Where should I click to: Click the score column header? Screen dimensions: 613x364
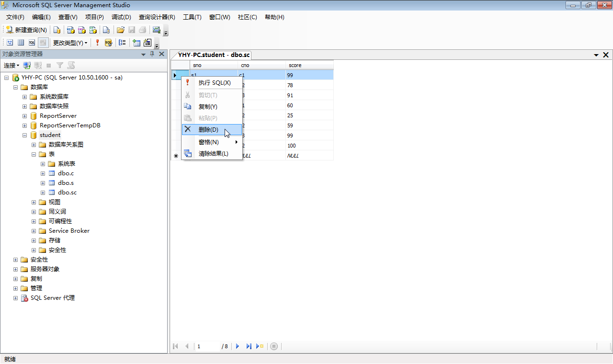pyautogui.click(x=309, y=65)
